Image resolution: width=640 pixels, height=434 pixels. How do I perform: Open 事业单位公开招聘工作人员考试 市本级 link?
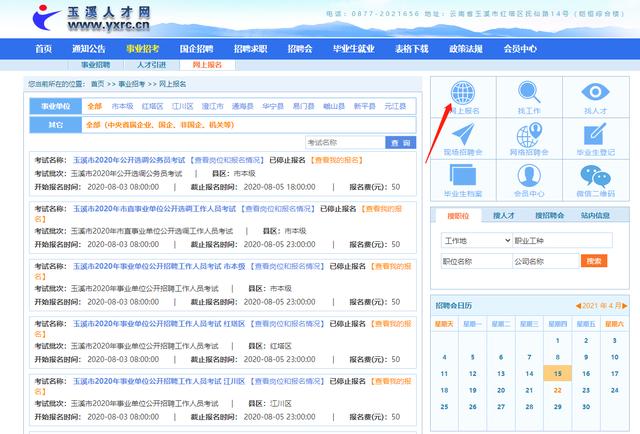[x=159, y=266]
